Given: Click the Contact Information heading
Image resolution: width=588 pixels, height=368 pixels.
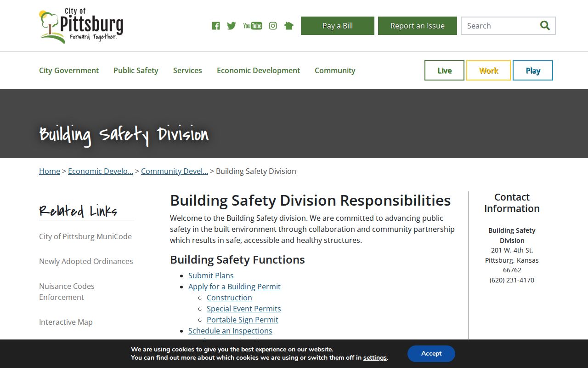Looking at the screenshot, I should (512, 203).
